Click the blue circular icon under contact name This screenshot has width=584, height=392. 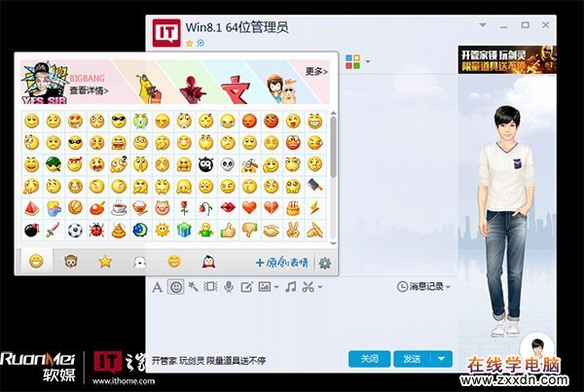pos(201,43)
